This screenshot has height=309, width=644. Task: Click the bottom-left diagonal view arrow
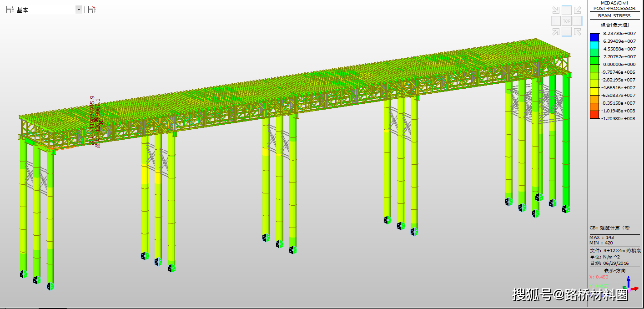(556, 31)
